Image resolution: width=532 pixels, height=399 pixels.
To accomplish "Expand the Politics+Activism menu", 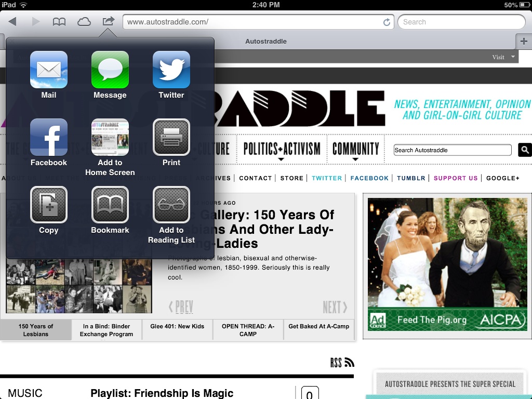I will coord(282,150).
